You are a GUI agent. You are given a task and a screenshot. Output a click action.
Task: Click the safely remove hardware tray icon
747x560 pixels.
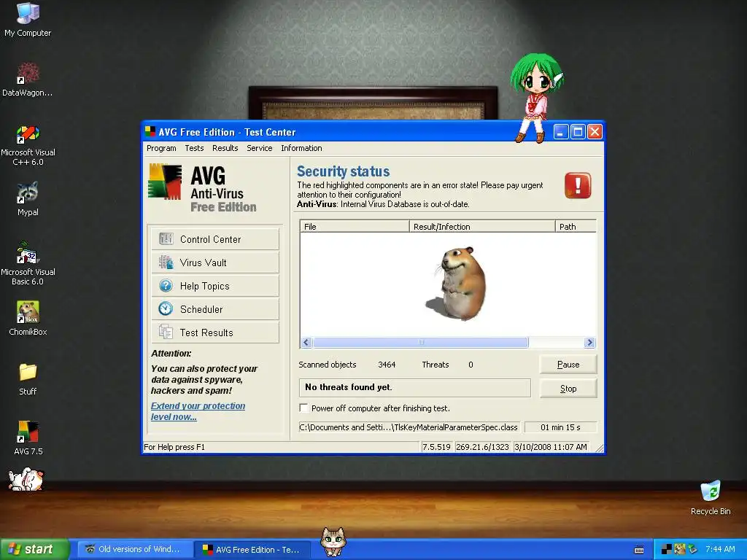click(x=693, y=550)
